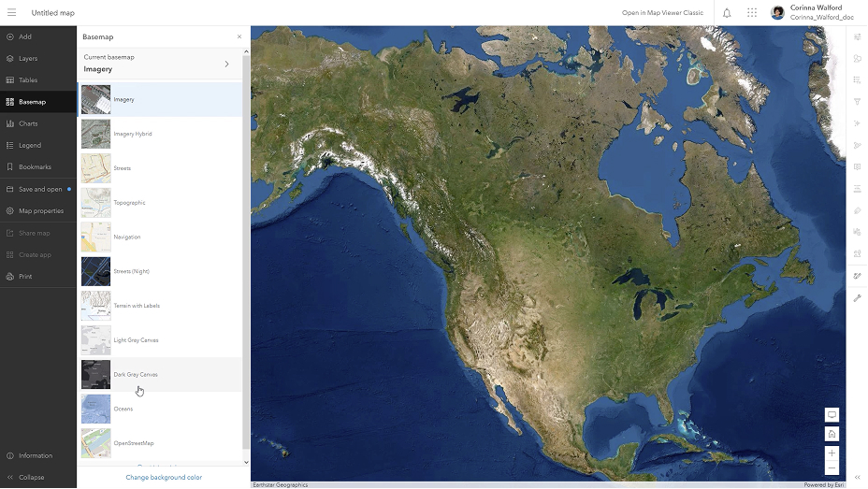Open the Labels icon in right toolbar
Viewport: 868px width, 489px height.
[x=857, y=210]
